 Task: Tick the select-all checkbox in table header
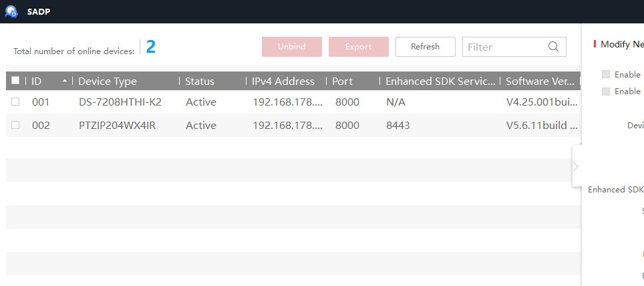click(15, 81)
